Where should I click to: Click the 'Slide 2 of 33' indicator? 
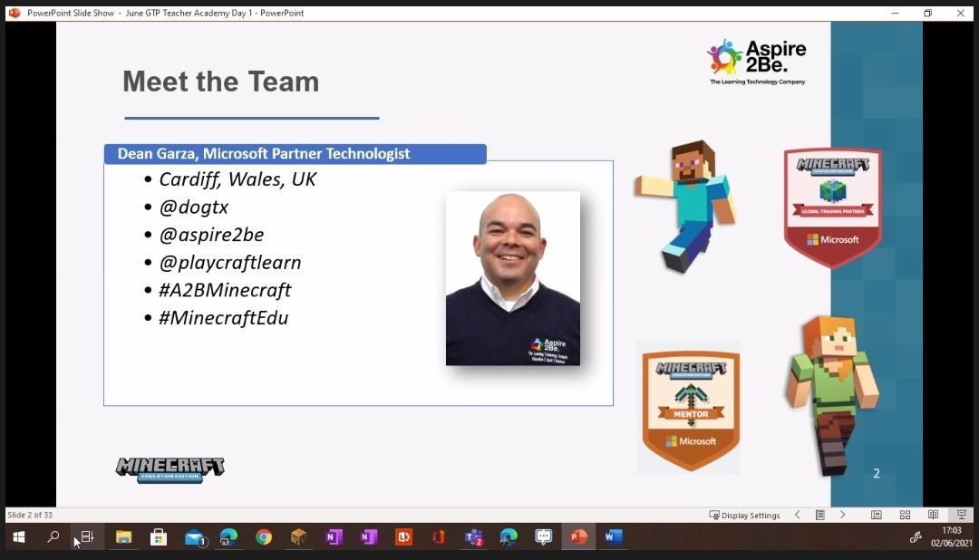pos(30,515)
